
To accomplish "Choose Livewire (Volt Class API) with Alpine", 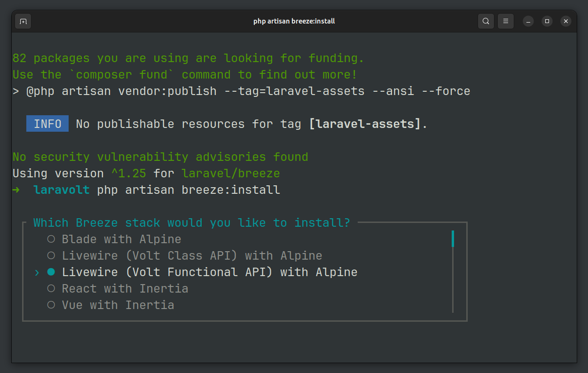I will [192, 256].
